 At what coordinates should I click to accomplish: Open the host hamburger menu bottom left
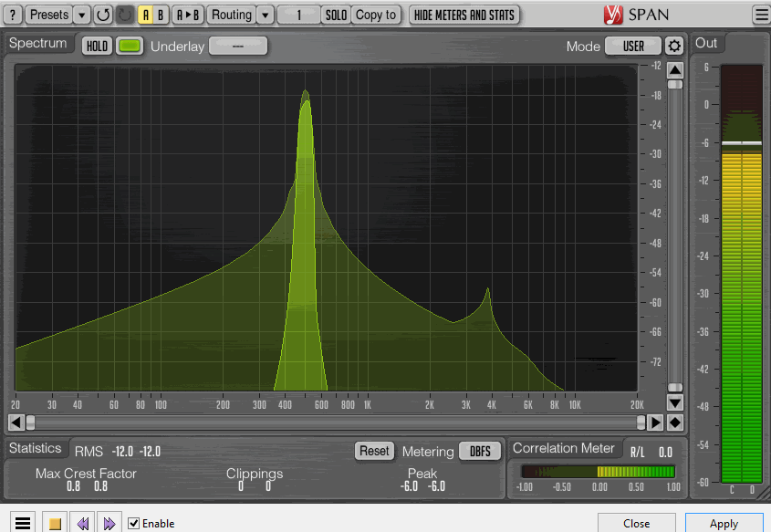[x=23, y=523]
